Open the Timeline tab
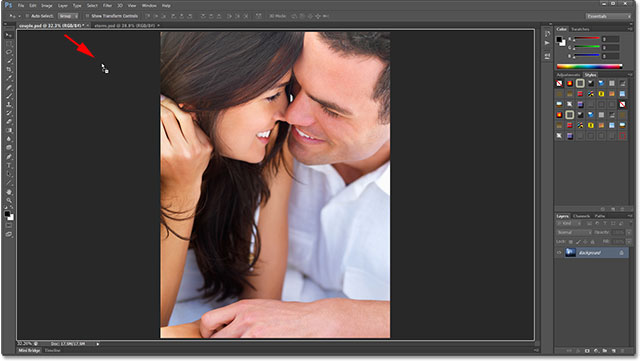640x361 pixels. (52, 350)
